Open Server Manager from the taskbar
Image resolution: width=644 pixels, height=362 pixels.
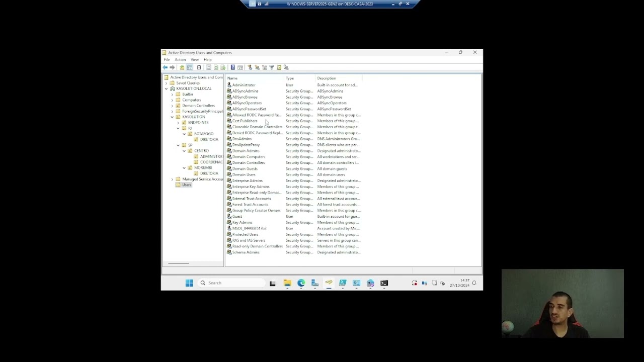(x=314, y=283)
